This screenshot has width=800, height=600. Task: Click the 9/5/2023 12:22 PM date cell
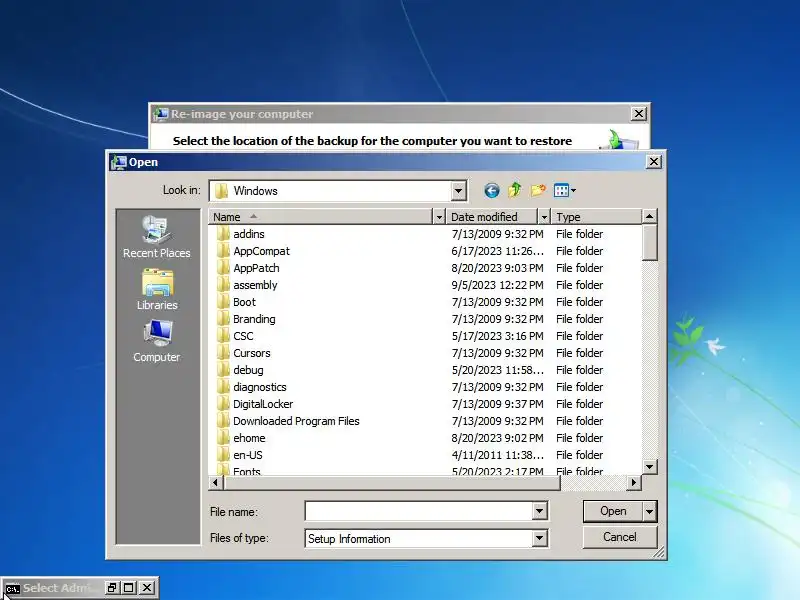point(497,285)
